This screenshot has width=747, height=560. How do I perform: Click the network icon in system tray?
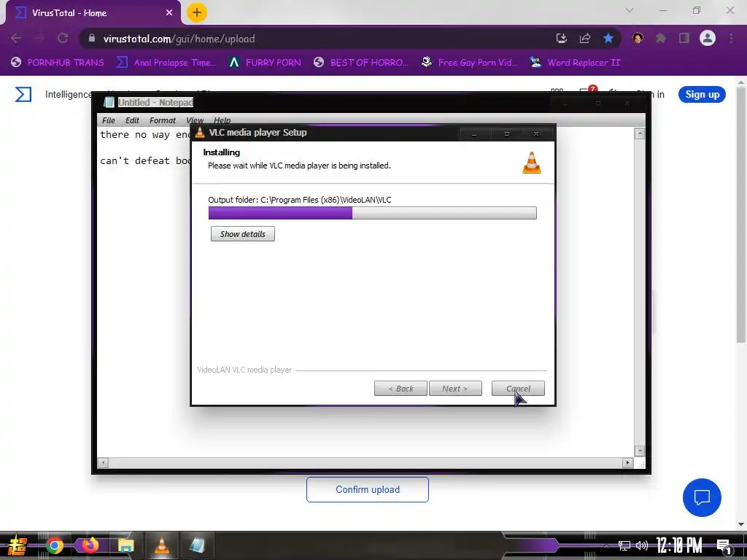(624, 545)
